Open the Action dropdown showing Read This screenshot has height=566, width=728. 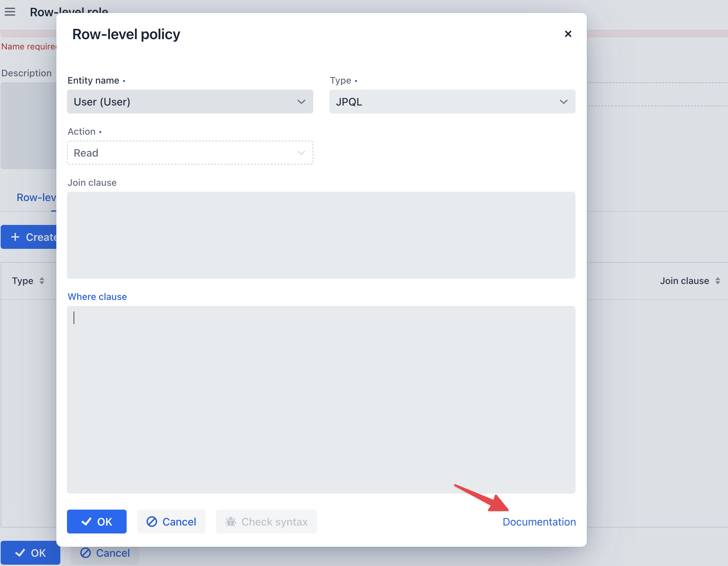190,152
